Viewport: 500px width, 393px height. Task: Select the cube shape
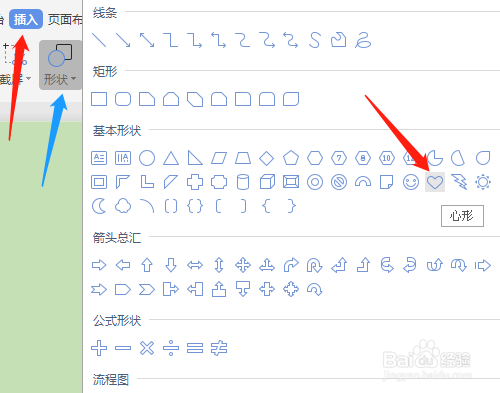267,182
